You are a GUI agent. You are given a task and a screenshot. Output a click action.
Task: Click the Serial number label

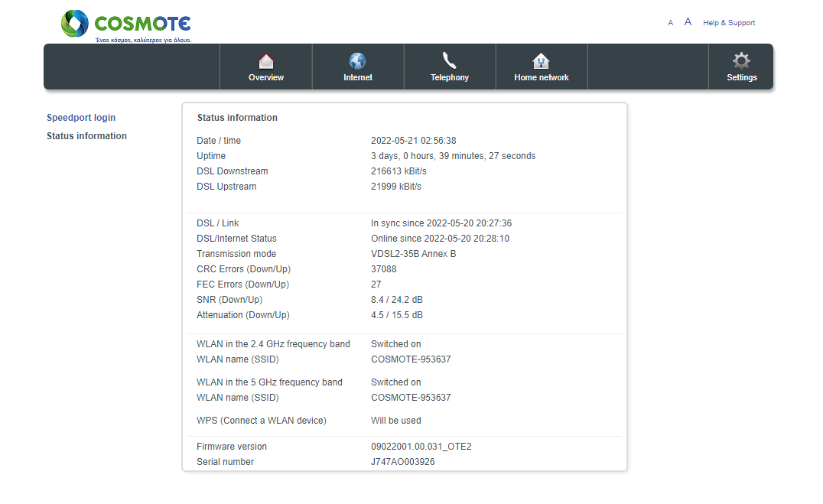pos(225,461)
